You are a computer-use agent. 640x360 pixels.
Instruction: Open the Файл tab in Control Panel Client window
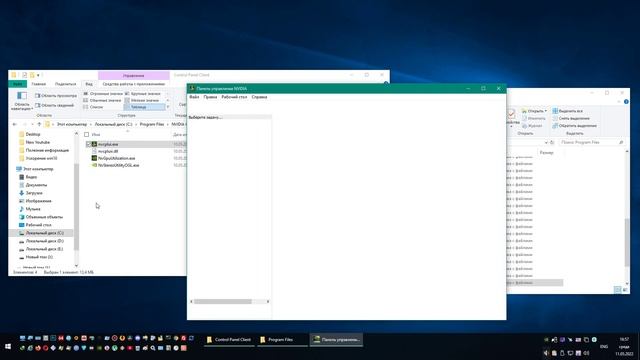tap(18, 84)
